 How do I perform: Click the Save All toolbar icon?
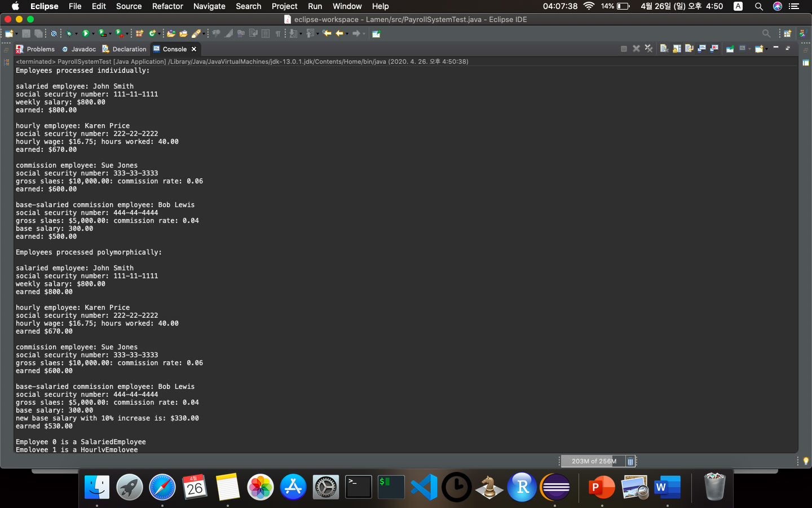[x=38, y=33]
